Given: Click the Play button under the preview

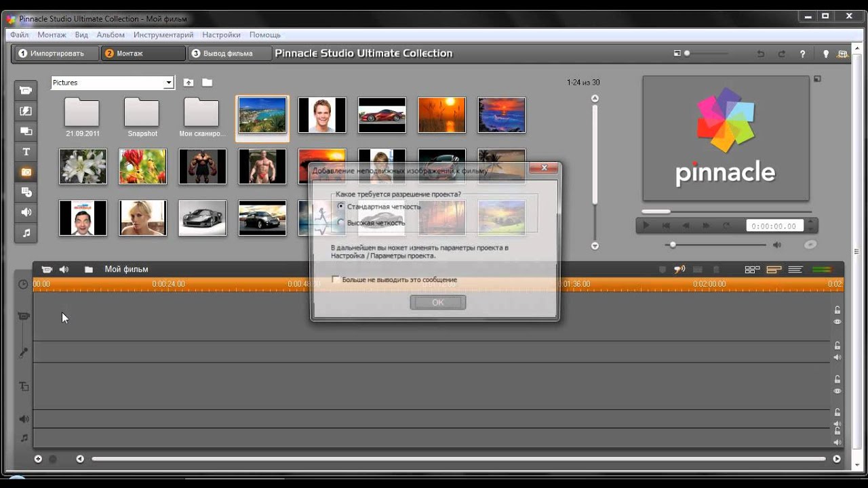Looking at the screenshot, I should (x=646, y=226).
